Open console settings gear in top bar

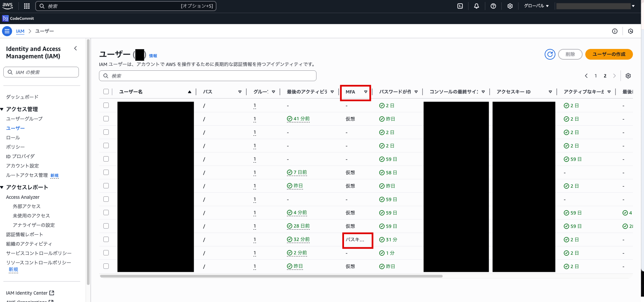(510, 6)
